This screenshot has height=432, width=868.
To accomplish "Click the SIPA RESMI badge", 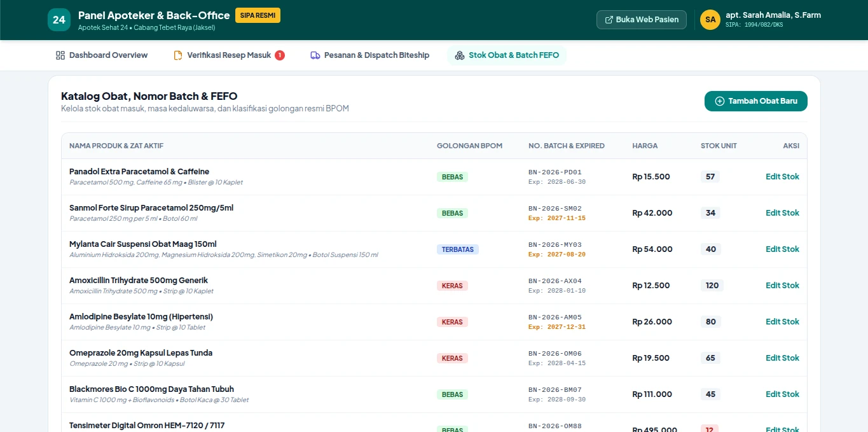I will click(x=258, y=15).
